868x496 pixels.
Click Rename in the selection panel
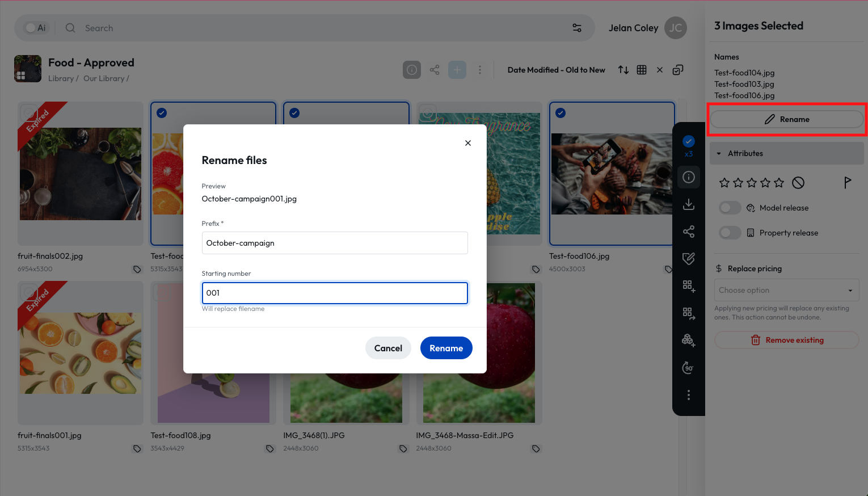pyautogui.click(x=787, y=119)
